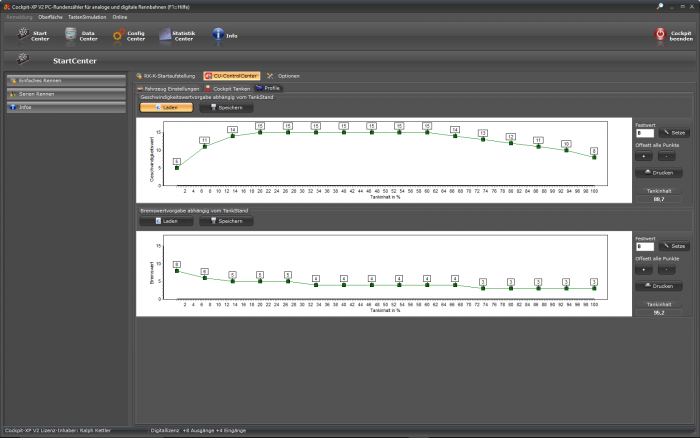Click the blue Info icon in toolbar

(x=217, y=35)
